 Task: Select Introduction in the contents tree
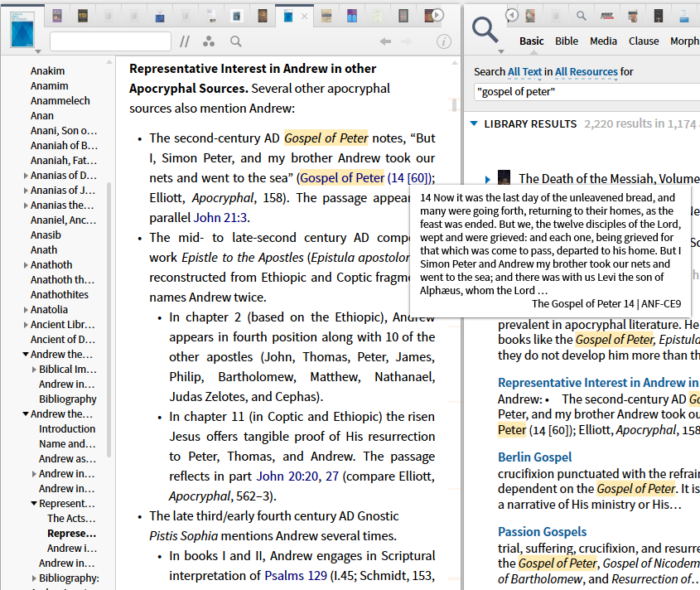click(x=67, y=428)
